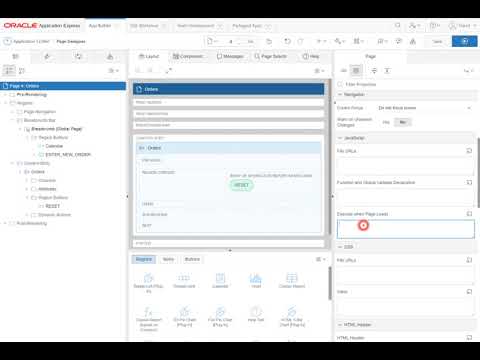Viewport: 480px width, 360px height.
Task: Group tree by component type icon
Action: pos(9,70)
